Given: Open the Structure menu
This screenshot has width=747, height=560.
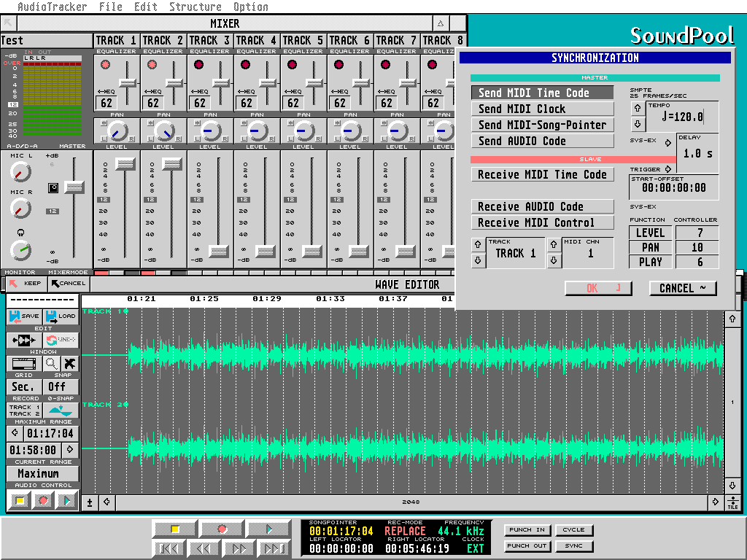Looking at the screenshot, I should click(x=196, y=7).
